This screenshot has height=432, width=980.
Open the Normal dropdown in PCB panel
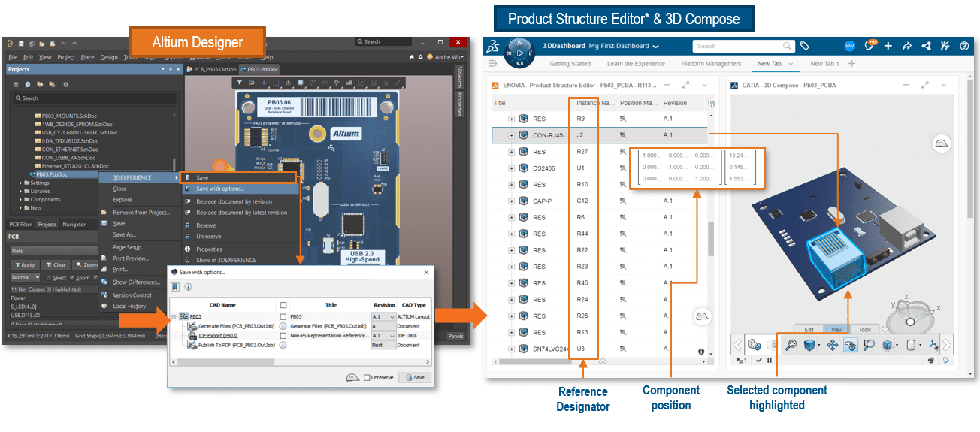(24, 277)
